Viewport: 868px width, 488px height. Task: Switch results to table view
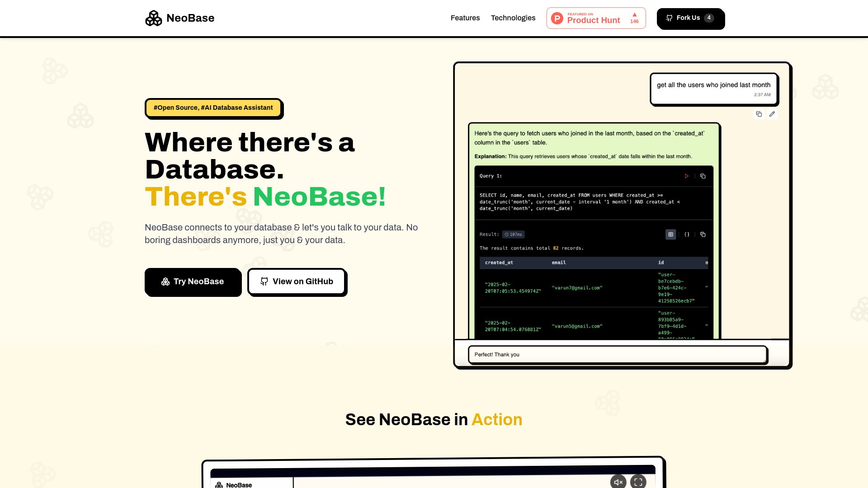[670, 235]
